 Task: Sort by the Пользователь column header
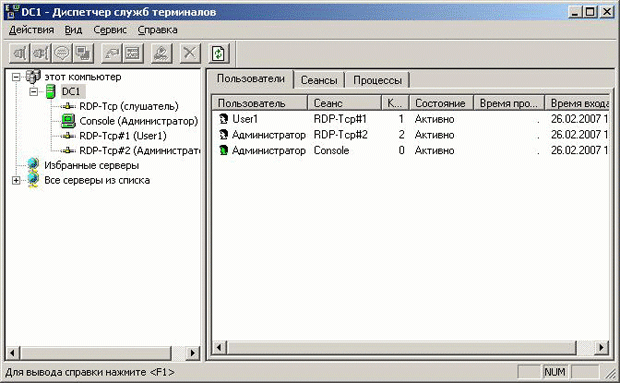tap(260, 103)
